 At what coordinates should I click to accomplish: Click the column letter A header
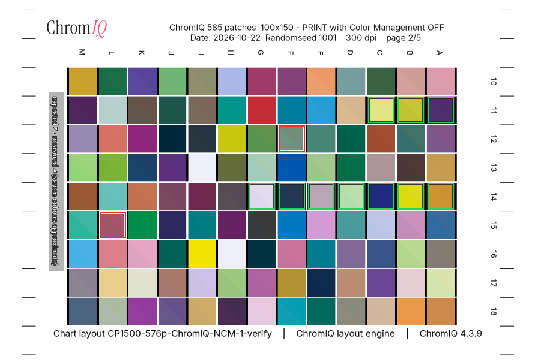click(x=440, y=53)
